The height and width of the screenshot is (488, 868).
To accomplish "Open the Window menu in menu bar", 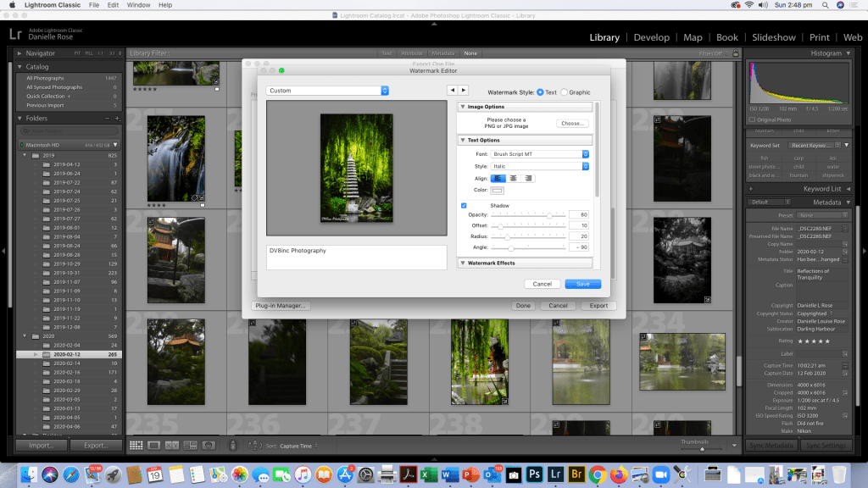I will click(x=138, y=5).
